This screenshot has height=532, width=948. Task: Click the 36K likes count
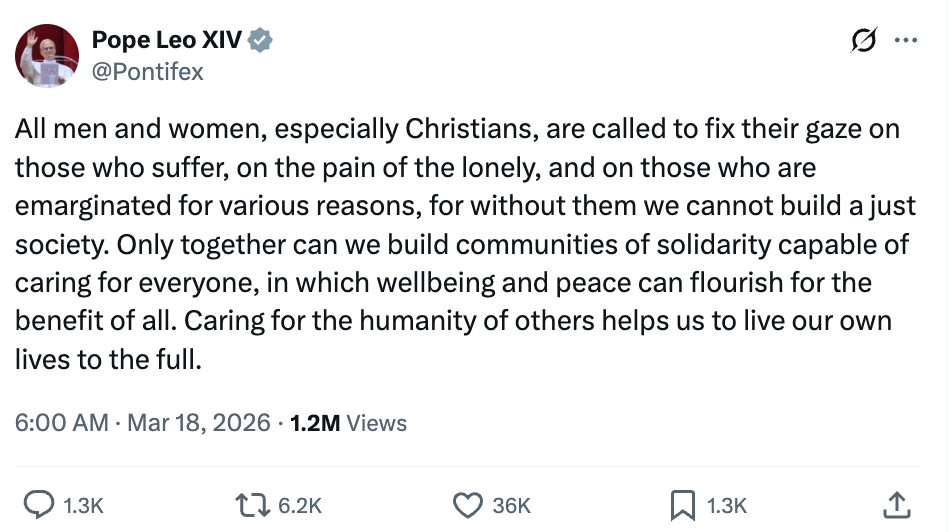point(511,506)
